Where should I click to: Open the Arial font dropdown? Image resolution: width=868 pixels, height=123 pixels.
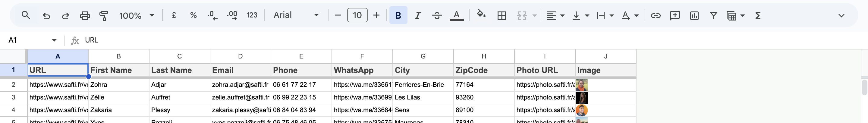pos(296,15)
